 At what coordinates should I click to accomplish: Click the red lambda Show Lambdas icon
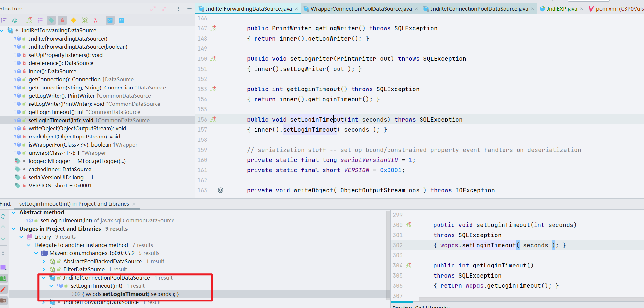click(x=95, y=20)
